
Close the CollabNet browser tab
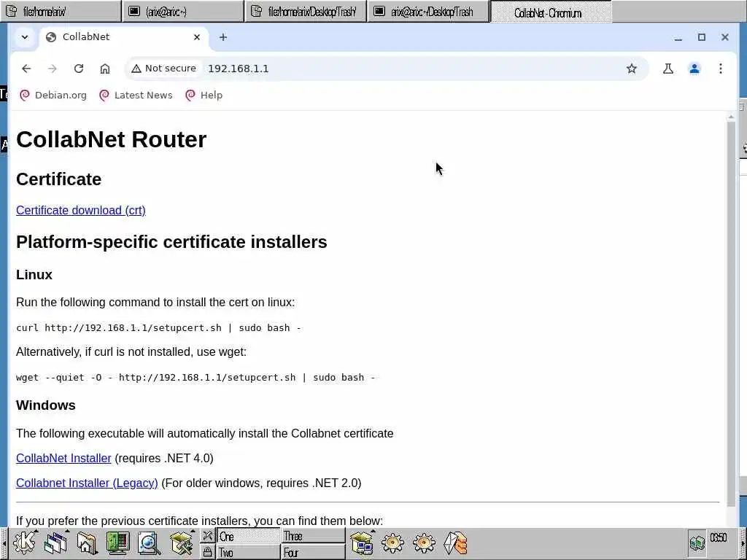(197, 37)
